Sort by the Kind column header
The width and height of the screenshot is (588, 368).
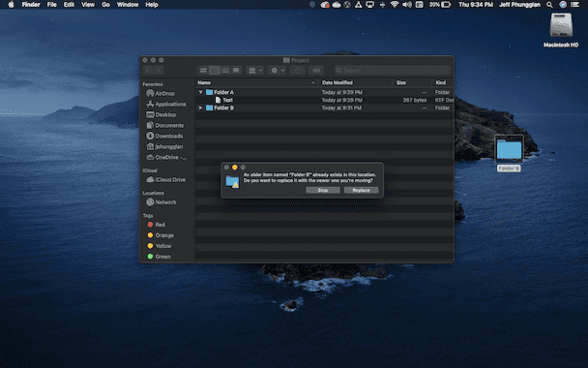(x=443, y=82)
